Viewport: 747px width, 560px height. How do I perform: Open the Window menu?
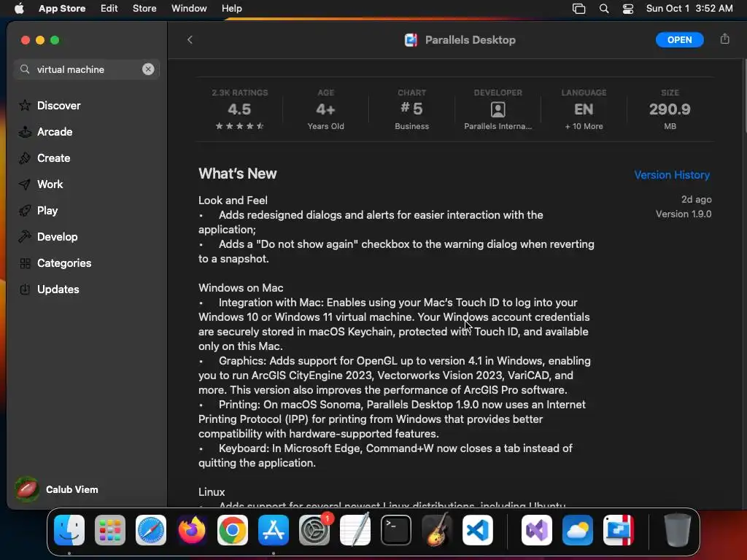click(189, 8)
